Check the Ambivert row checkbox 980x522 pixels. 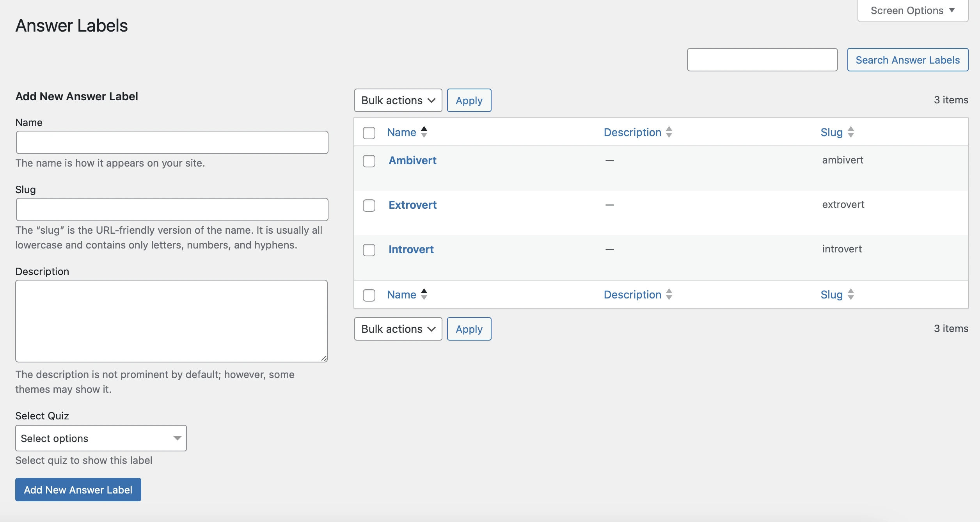[369, 161]
